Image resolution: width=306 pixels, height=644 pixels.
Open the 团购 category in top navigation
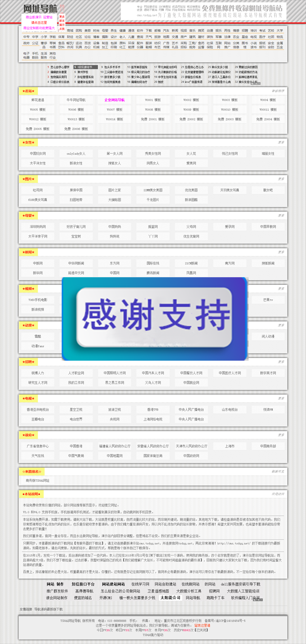click(x=79, y=30)
